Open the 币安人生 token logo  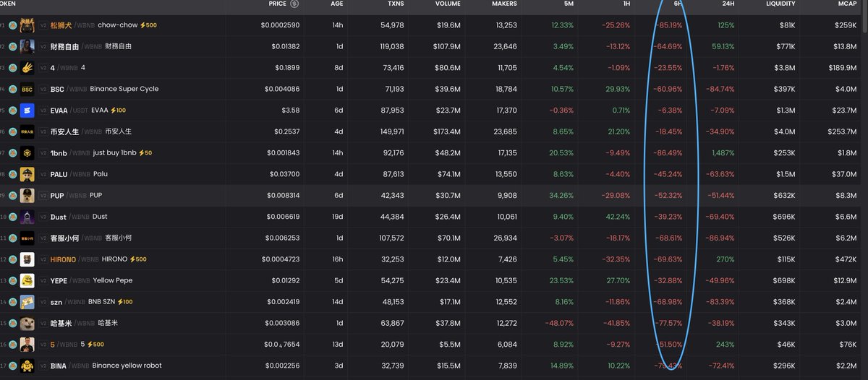click(x=27, y=131)
